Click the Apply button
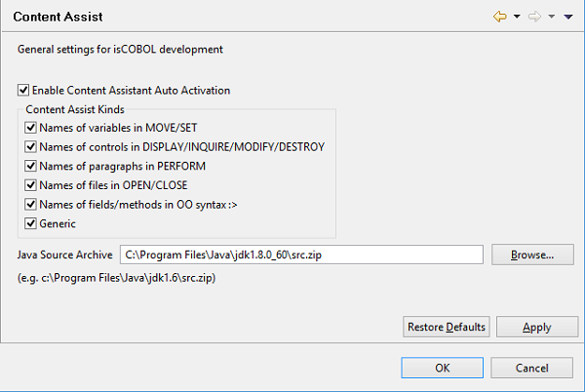This screenshot has height=392, width=585. point(536,328)
